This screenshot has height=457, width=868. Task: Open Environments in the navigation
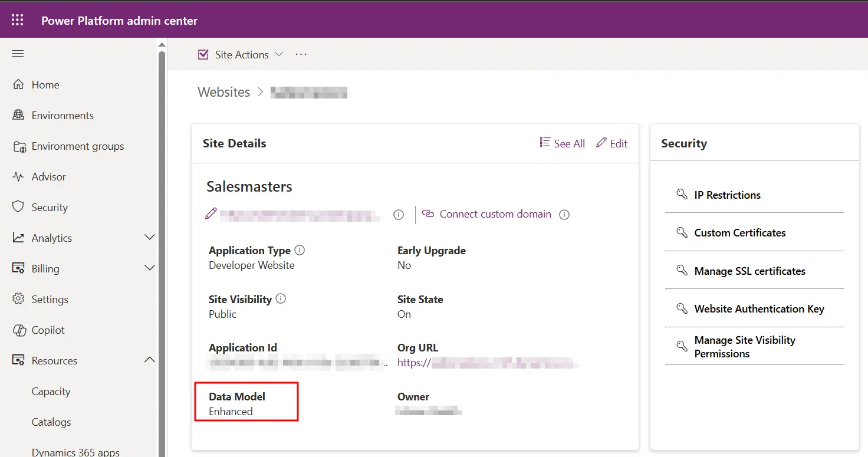pos(63,116)
